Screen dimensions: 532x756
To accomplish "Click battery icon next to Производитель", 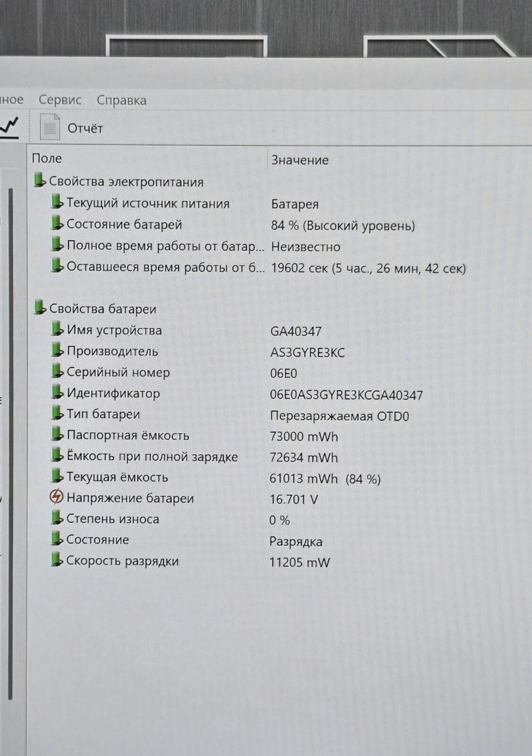I will tap(57, 350).
